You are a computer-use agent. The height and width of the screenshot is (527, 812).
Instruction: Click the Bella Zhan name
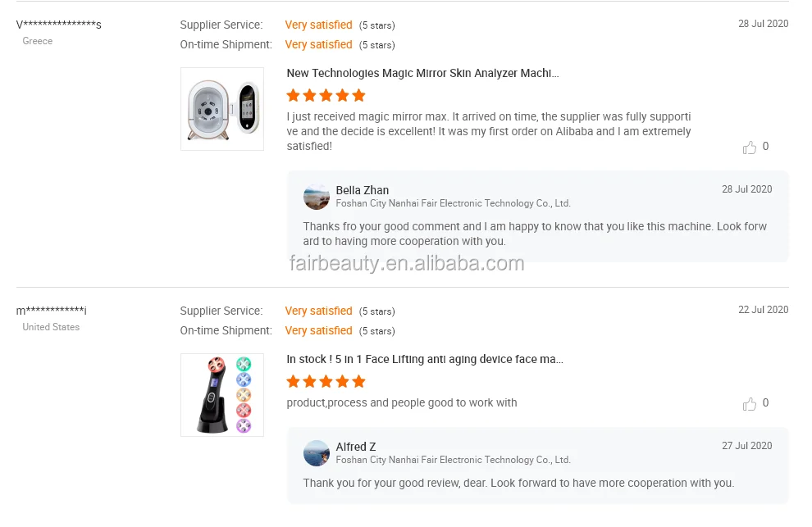tap(362, 190)
